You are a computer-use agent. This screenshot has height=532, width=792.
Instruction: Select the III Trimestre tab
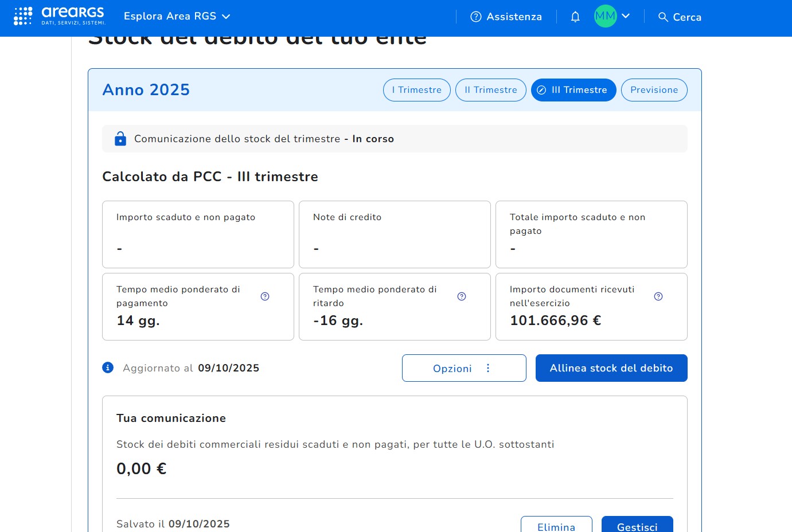[573, 90]
